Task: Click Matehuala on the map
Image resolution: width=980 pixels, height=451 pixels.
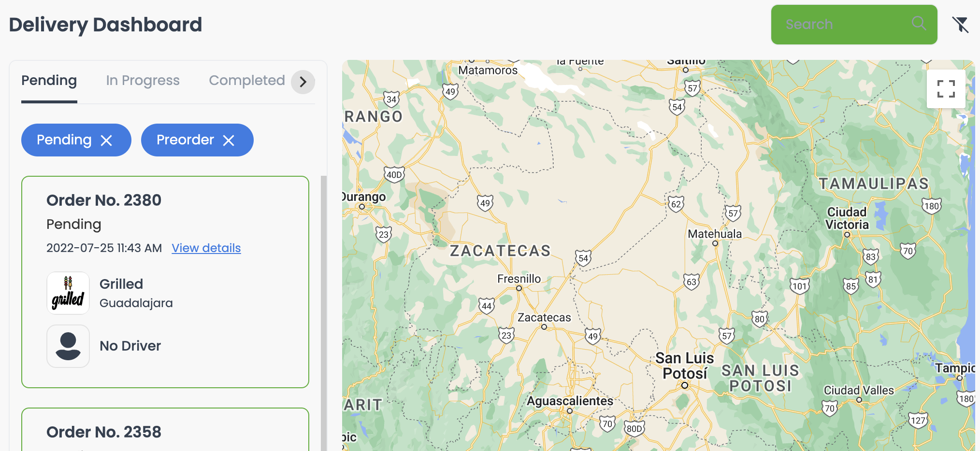Action: (715, 234)
